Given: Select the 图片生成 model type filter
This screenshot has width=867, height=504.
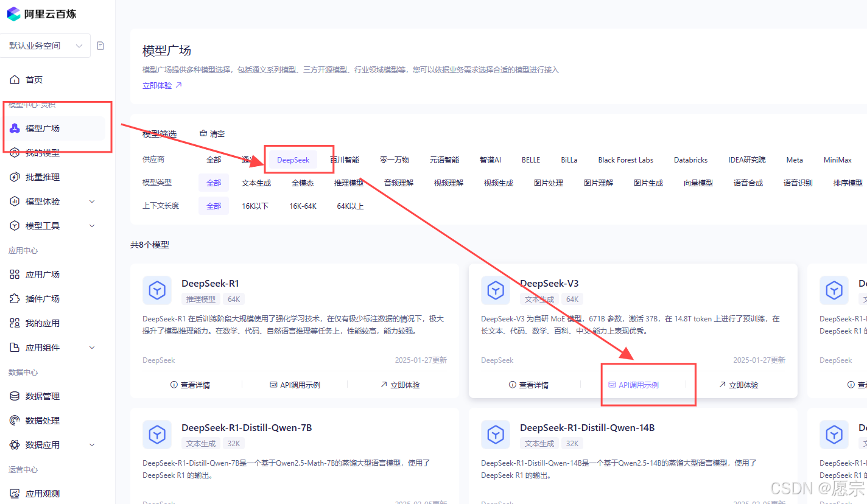Looking at the screenshot, I should pyautogui.click(x=648, y=183).
